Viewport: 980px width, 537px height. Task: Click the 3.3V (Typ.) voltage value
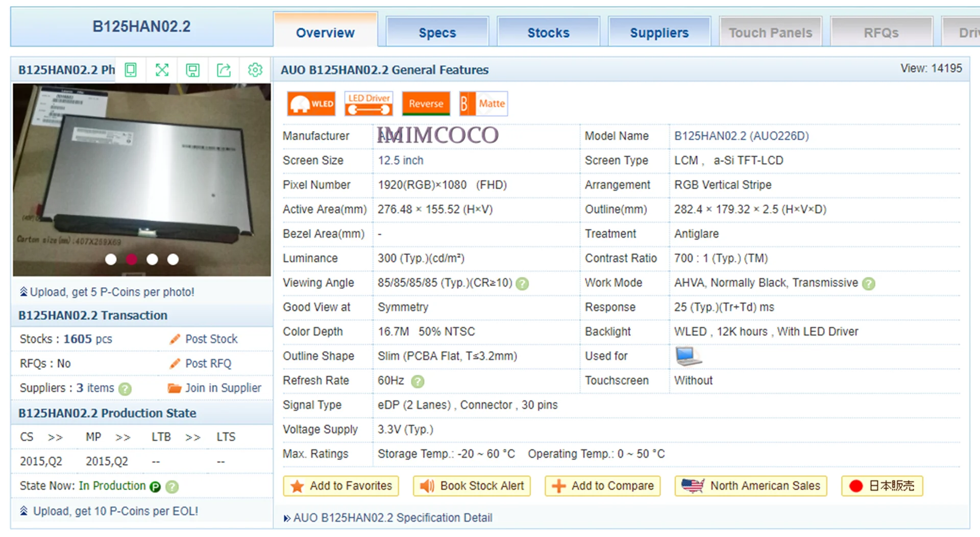405,430
